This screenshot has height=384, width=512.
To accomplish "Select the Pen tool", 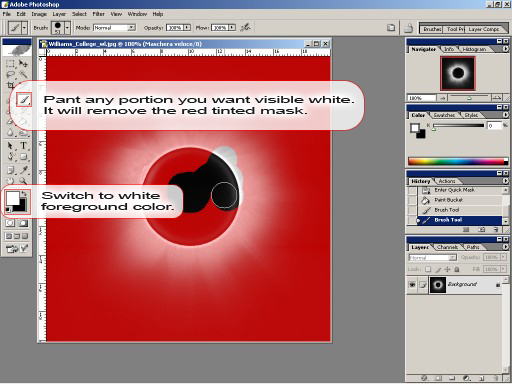I will pos(10,157).
